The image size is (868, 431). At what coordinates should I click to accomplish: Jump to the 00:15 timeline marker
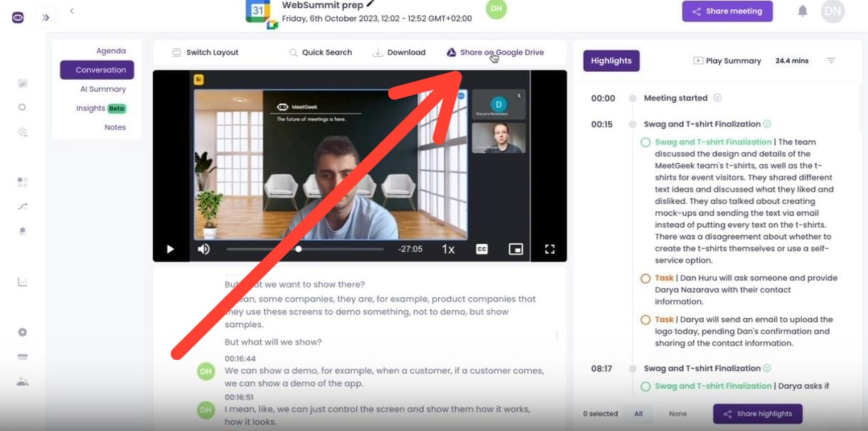point(632,124)
